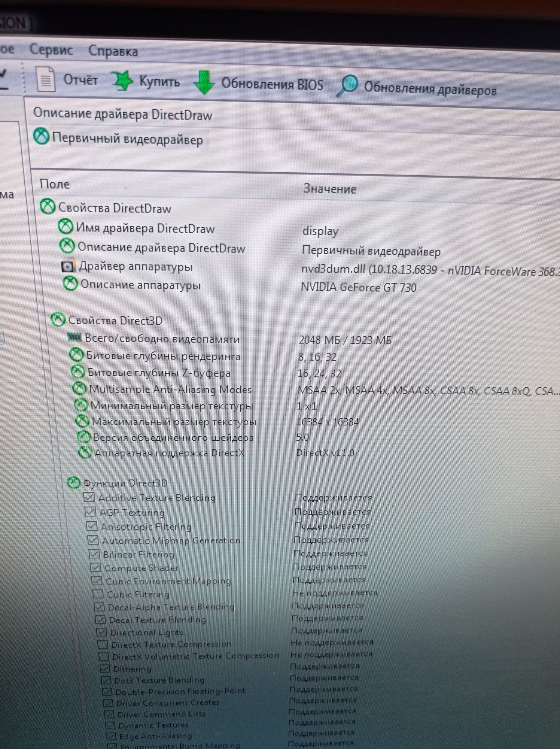The image size is (560, 749).
Task: Click the Отчёт report page icon
Action: coord(46,79)
